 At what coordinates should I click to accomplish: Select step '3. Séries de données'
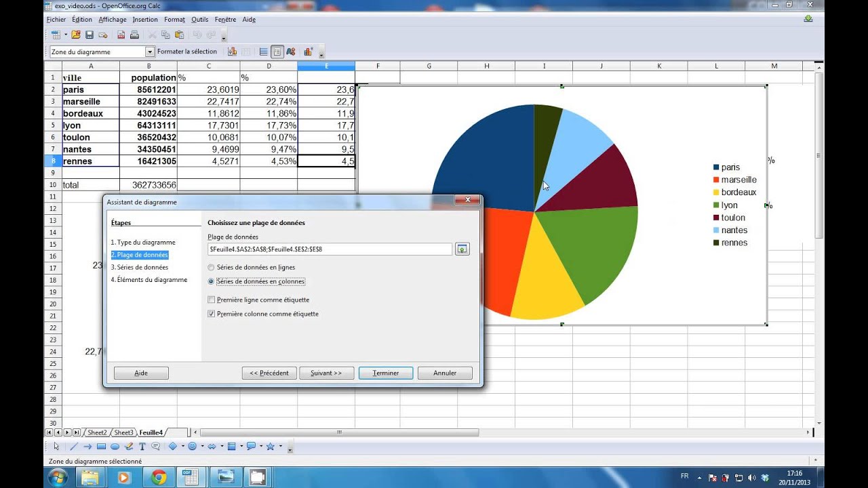[x=140, y=267]
